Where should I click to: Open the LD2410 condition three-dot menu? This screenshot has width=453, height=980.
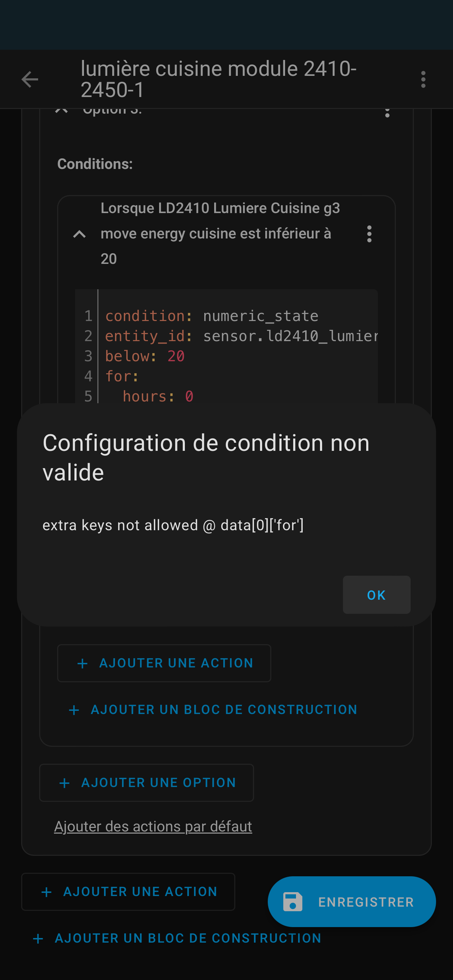point(369,234)
